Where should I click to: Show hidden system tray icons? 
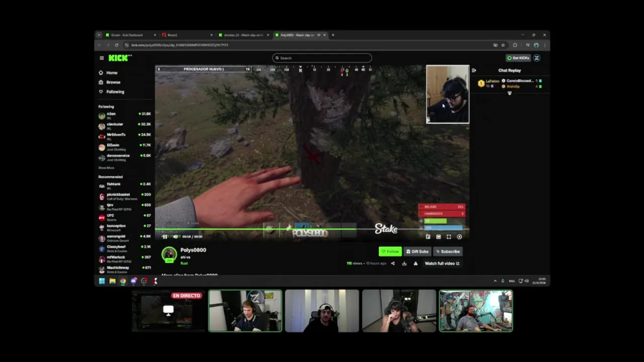tap(495, 281)
